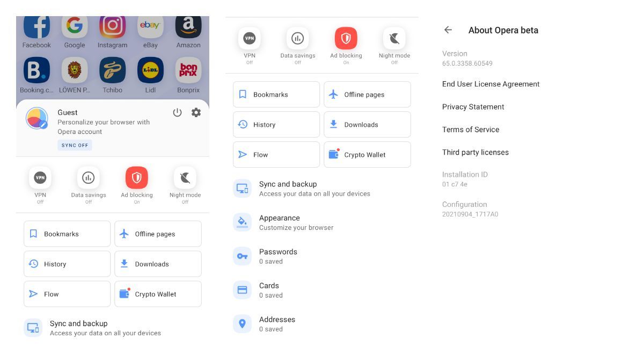Open the settings gear next to Guest profile
This screenshot has width=644, height=360.
(196, 112)
